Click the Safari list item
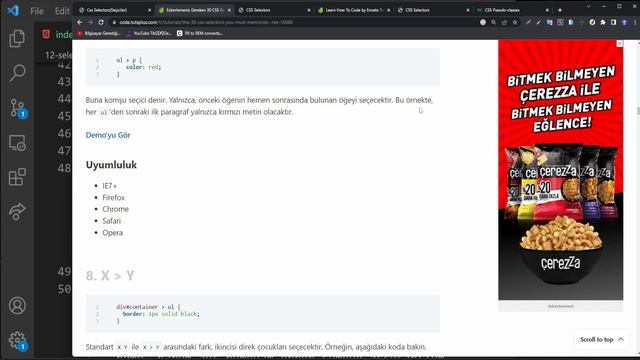 [x=111, y=221]
